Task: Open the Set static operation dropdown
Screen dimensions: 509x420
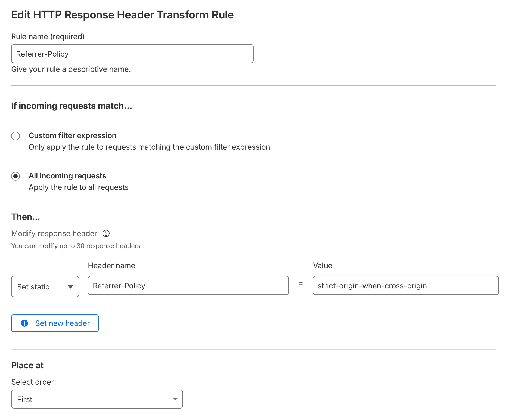Action: (45, 287)
